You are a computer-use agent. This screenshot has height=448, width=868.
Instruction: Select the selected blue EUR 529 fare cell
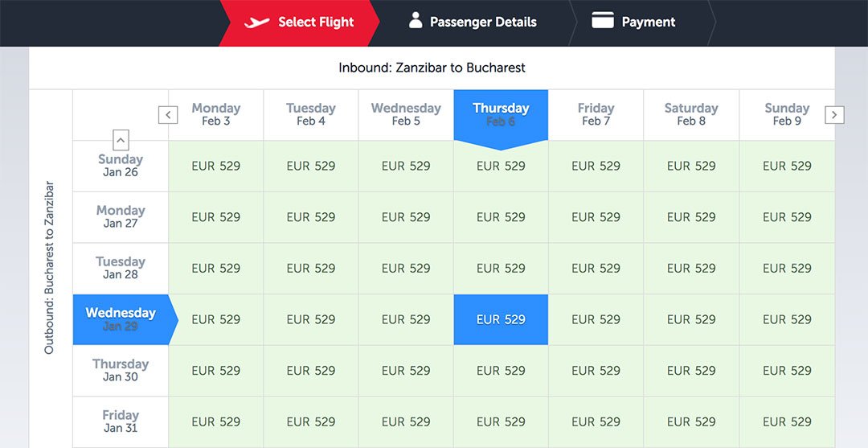[501, 319]
